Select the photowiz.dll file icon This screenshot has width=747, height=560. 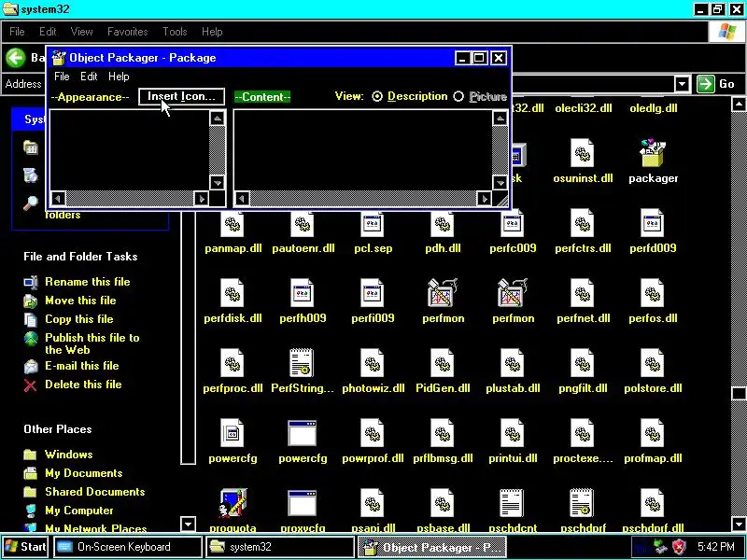373,363
